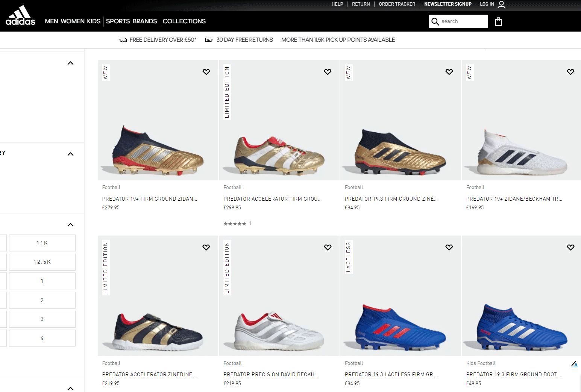The height and width of the screenshot is (392, 581).
Task: Select size 12.5K filter
Action: click(42, 262)
